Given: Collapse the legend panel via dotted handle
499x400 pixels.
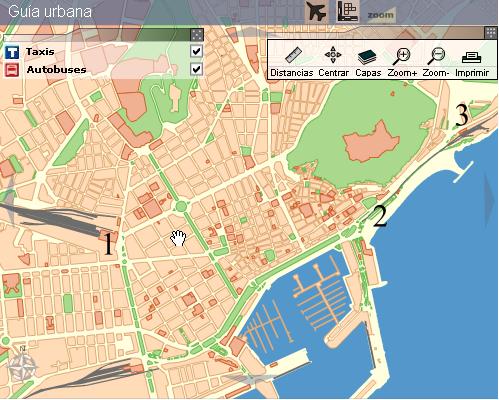Looking at the screenshot, I should pos(197,35).
